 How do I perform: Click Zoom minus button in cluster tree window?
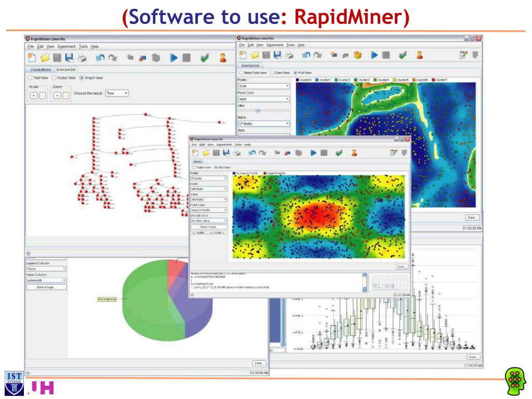66,96
